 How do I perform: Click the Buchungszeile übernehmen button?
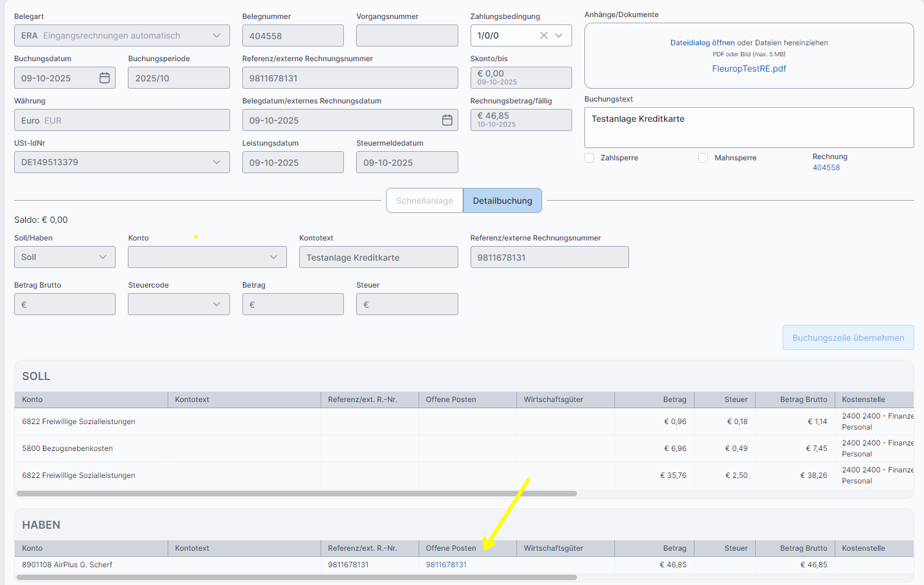coord(848,338)
